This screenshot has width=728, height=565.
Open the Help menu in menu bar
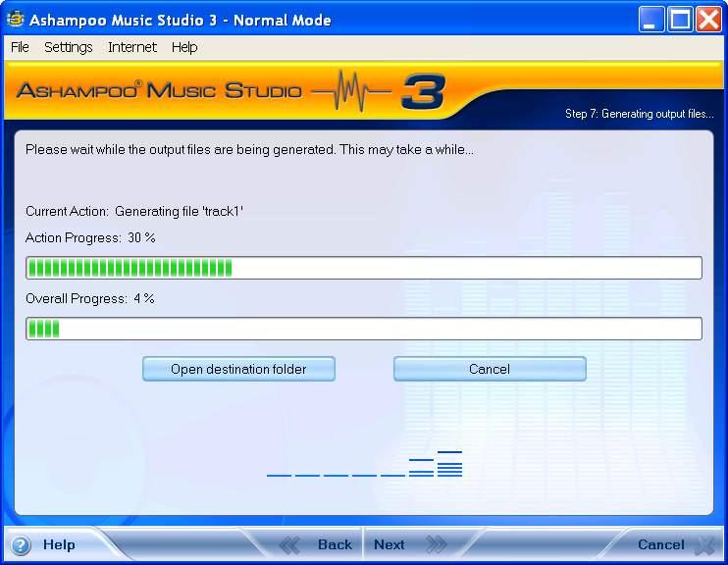pos(184,47)
